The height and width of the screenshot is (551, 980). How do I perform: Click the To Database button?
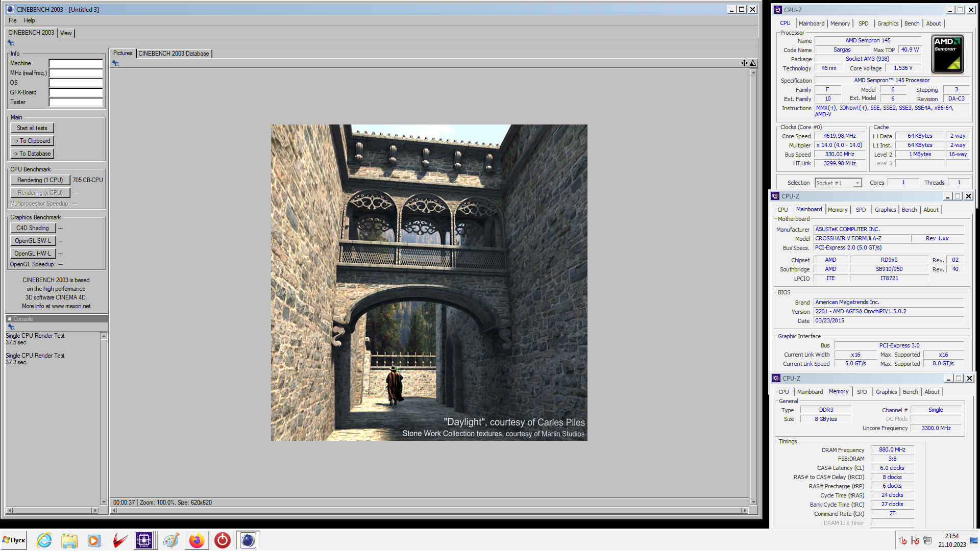click(x=32, y=154)
